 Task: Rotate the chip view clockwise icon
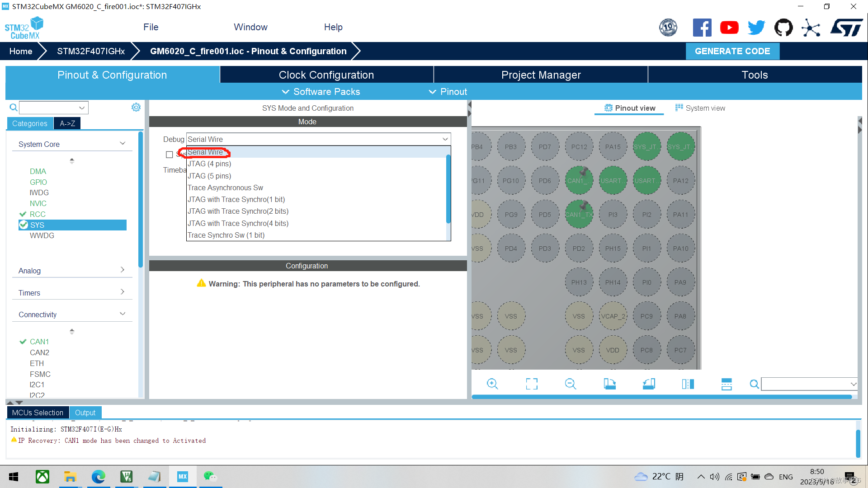click(610, 384)
